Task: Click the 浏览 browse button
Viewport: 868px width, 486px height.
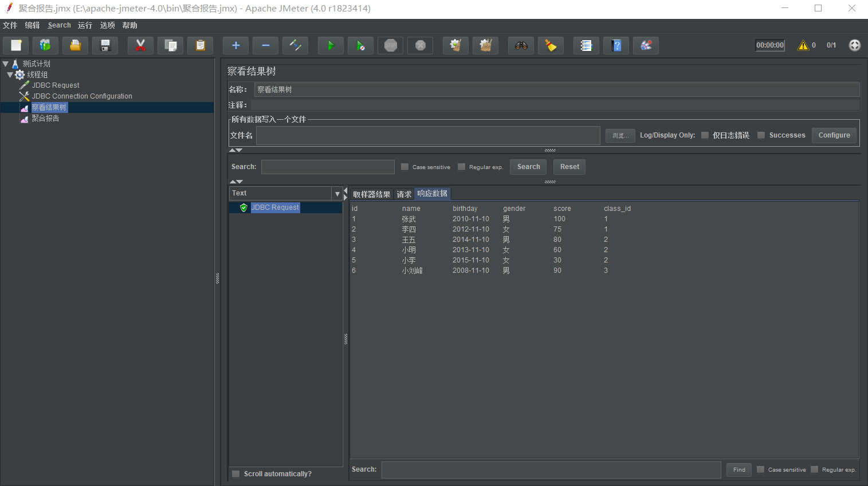Action: click(620, 136)
